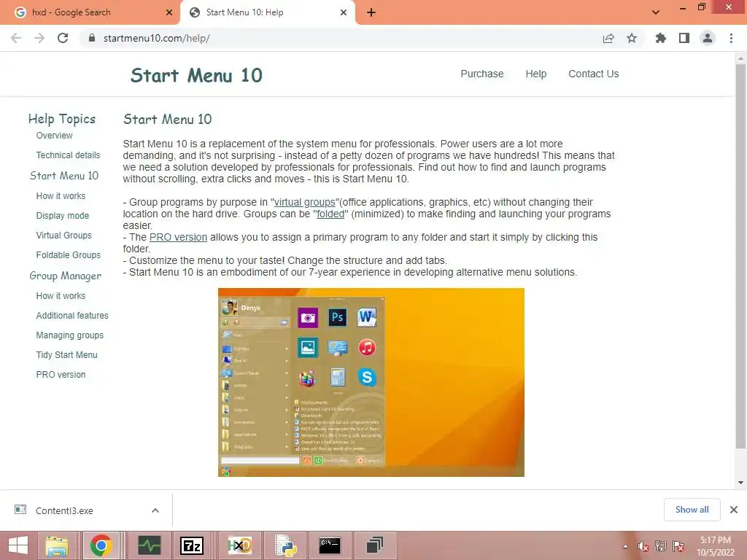The height and width of the screenshot is (560, 747).
Task: Expand ContentI3.exe download options chevron
Action: pyautogui.click(x=155, y=510)
